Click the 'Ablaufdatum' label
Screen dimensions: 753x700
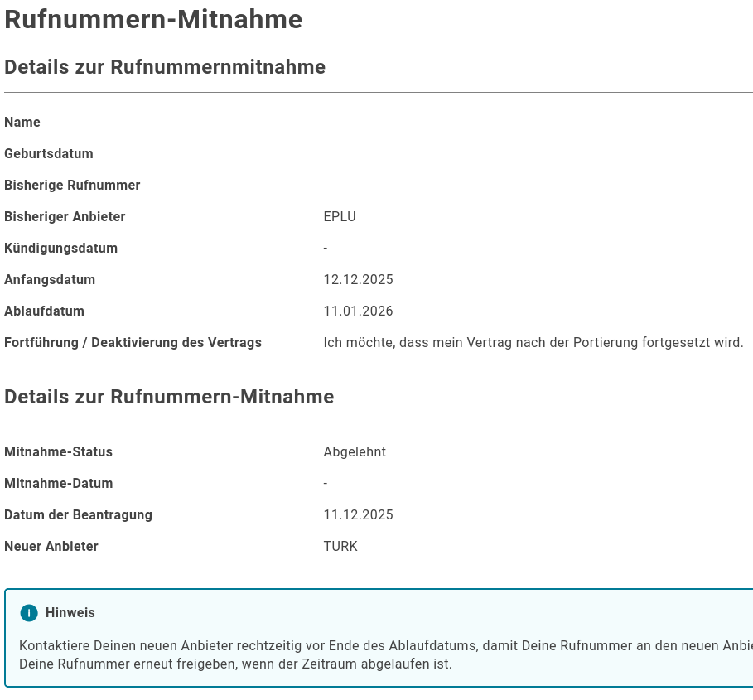[x=44, y=311]
